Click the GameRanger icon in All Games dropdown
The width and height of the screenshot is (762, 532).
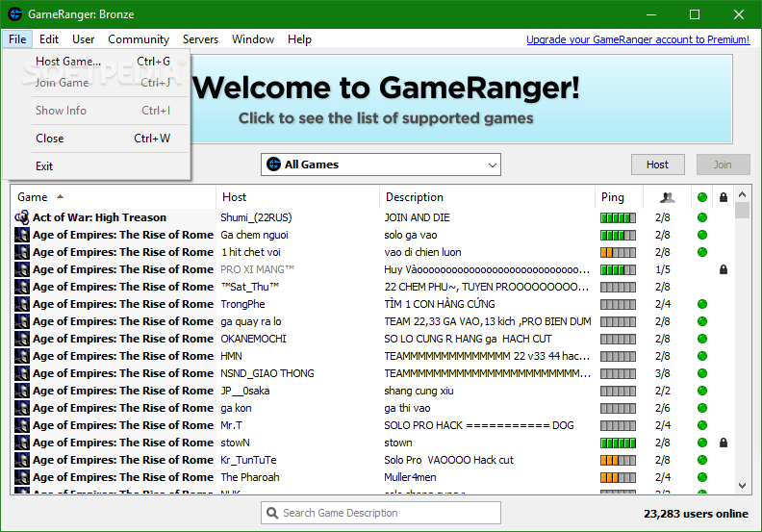(273, 165)
